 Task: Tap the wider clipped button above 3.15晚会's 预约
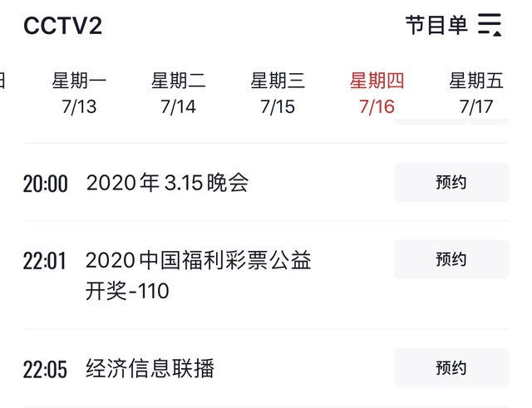tap(430, 121)
